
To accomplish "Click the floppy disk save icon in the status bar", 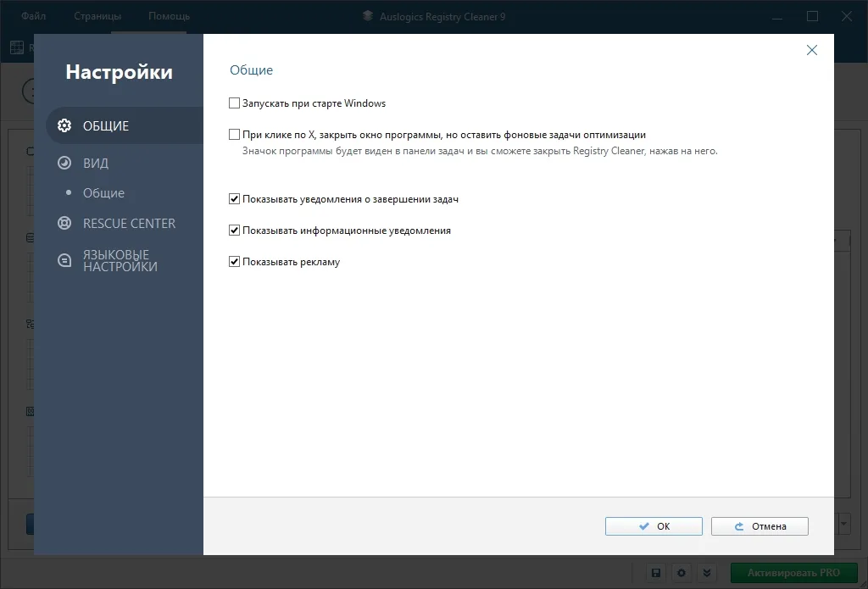I will coord(656,573).
